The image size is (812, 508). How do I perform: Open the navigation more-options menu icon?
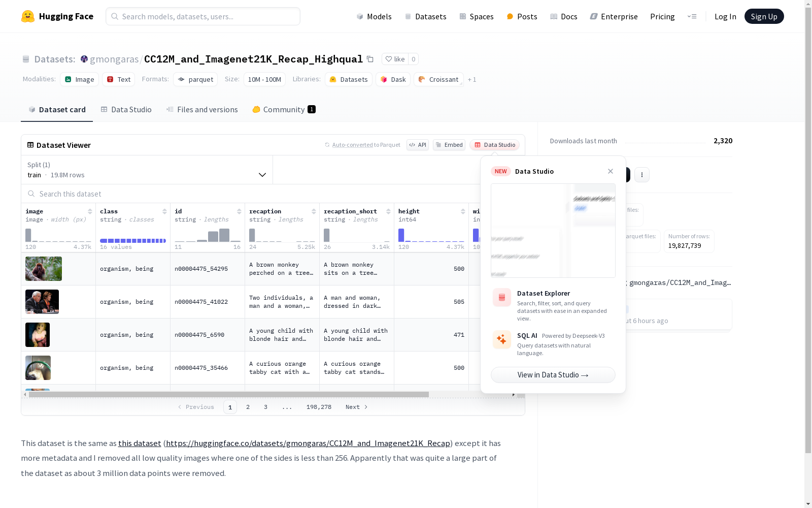(692, 16)
